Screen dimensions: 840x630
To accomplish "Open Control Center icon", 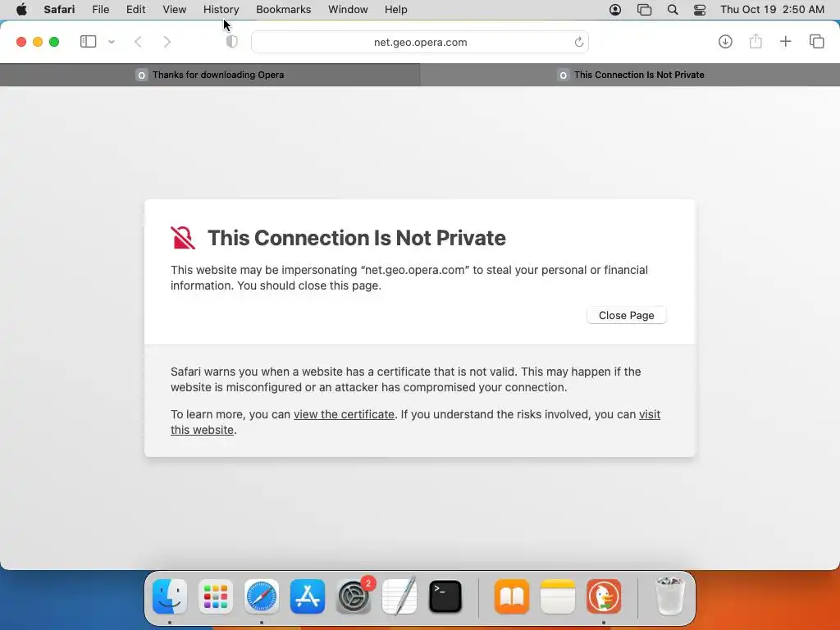I will (699, 10).
